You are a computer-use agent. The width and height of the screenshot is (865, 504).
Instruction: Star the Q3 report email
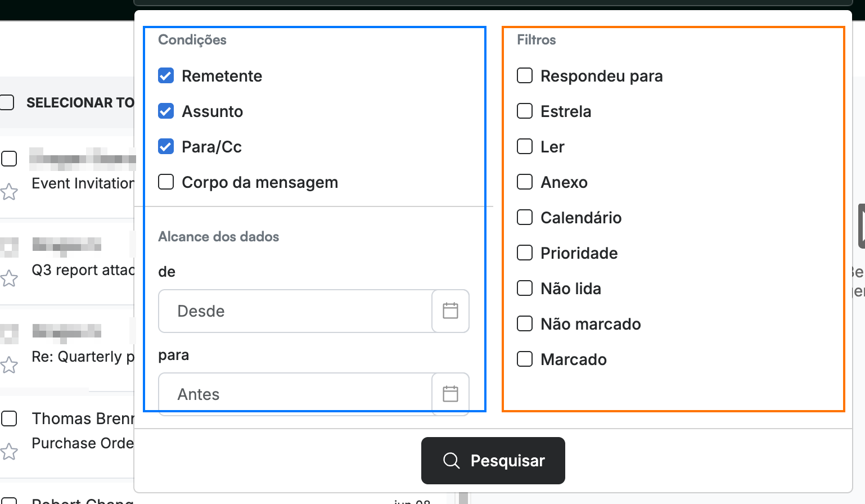[9, 278]
